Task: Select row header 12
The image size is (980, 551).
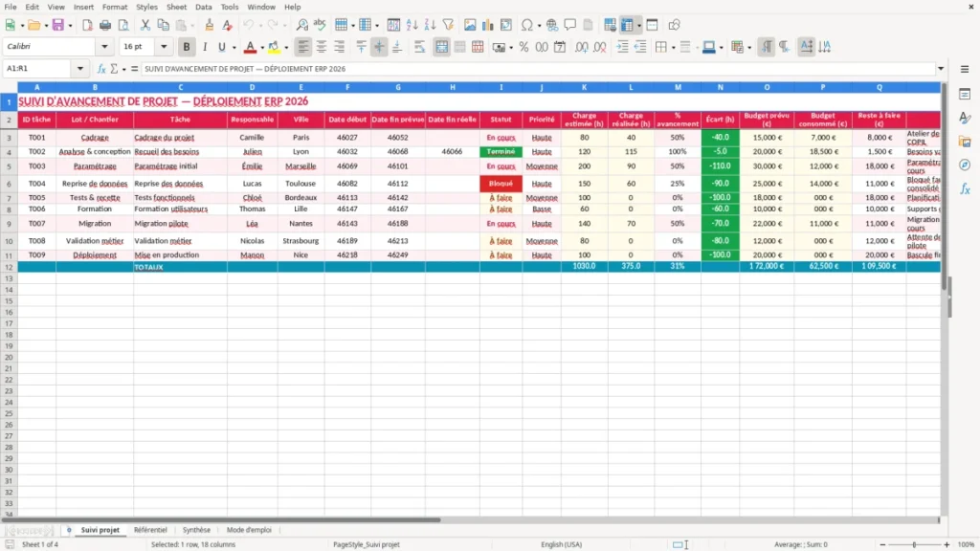Action: tap(9, 267)
